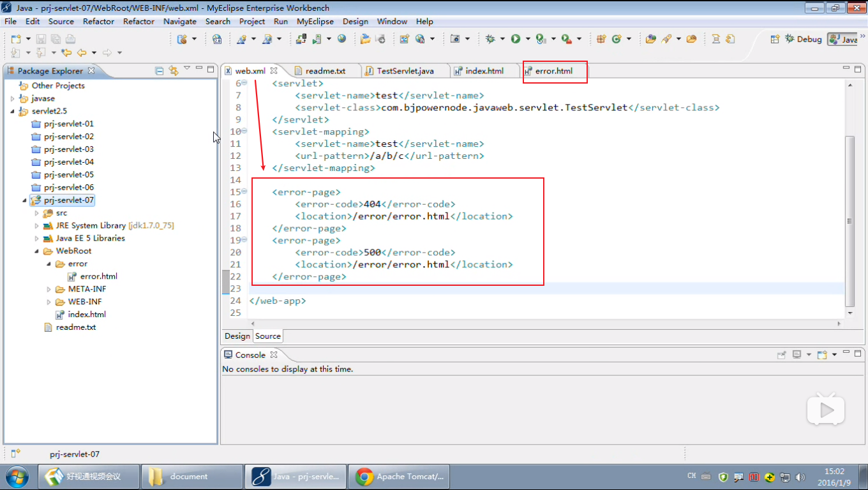Click Pin Console icon
This screenshot has height=490, width=868.
click(782, 355)
